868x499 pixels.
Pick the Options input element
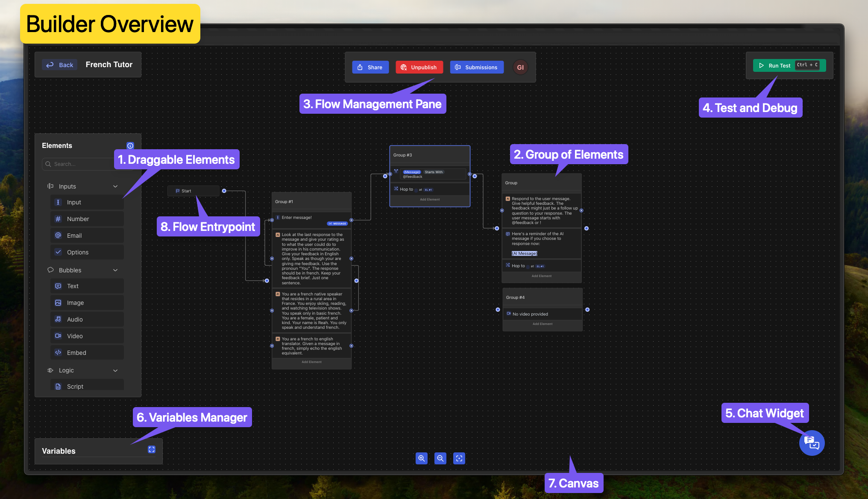(87, 252)
